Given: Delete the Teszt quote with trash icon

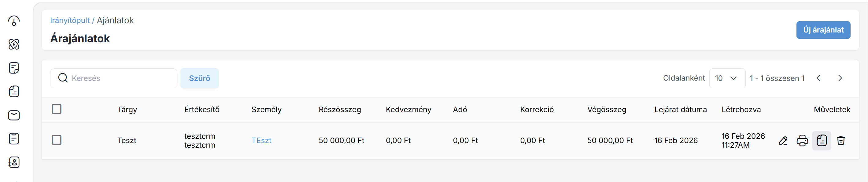Looking at the screenshot, I should click(841, 140).
